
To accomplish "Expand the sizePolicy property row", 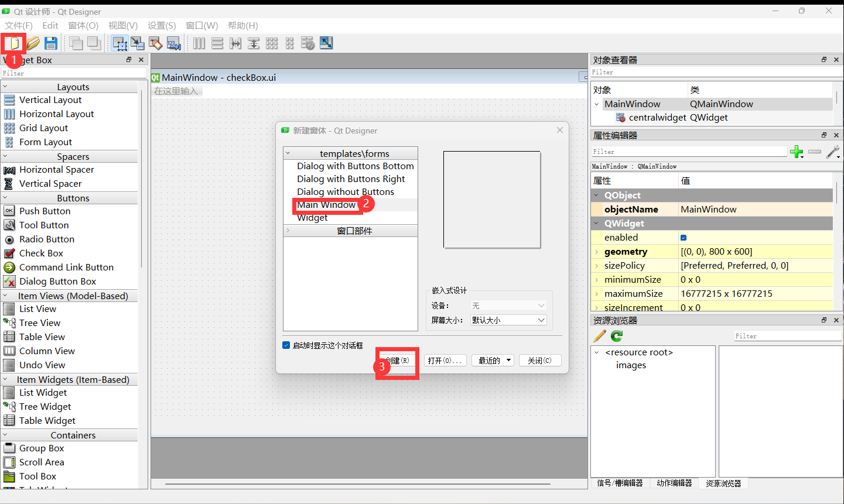I will tap(597, 266).
